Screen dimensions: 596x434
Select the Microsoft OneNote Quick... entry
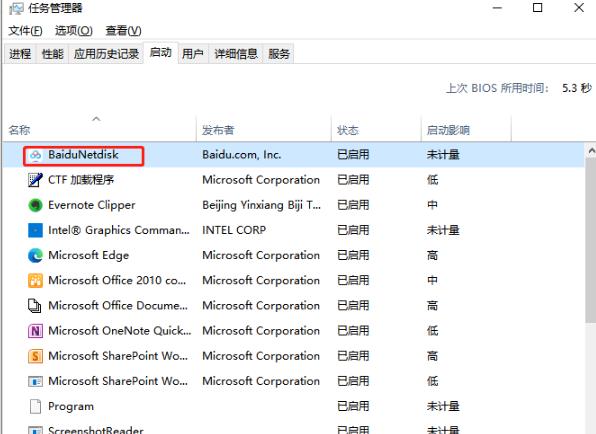pos(119,331)
